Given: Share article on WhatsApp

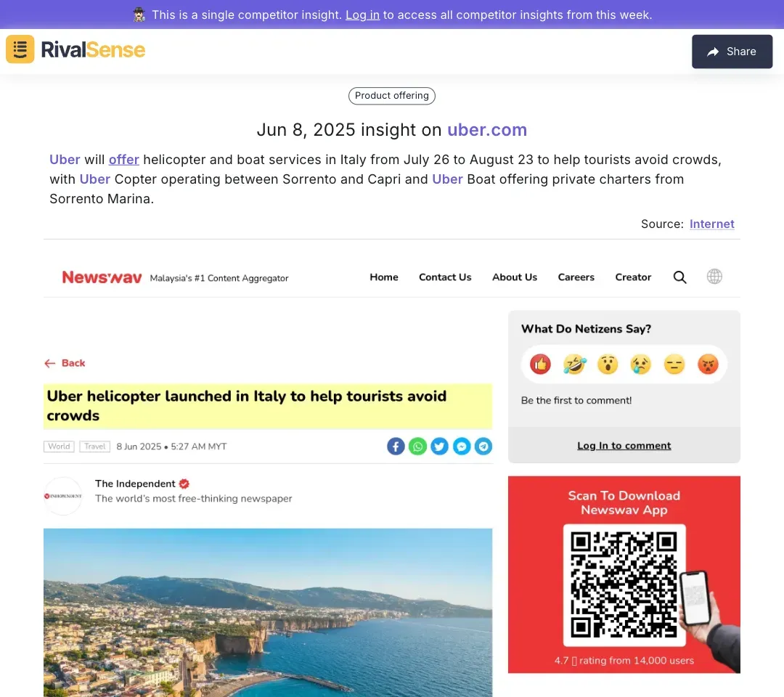Looking at the screenshot, I should tap(417, 446).
